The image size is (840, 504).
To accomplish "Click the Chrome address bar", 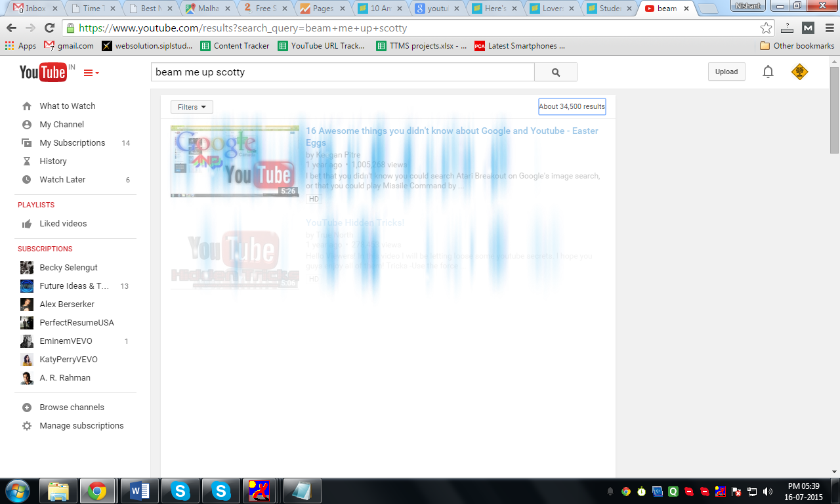I will [418, 28].
